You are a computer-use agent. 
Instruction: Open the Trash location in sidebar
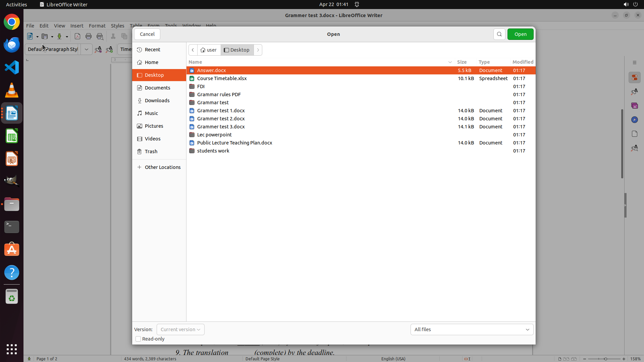[x=151, y=152]
